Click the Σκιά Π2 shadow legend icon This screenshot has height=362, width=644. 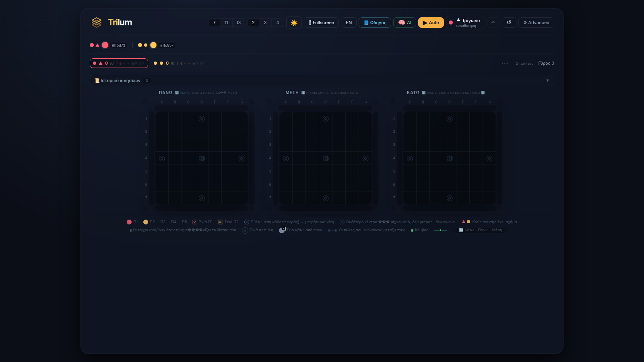point(220,222)
